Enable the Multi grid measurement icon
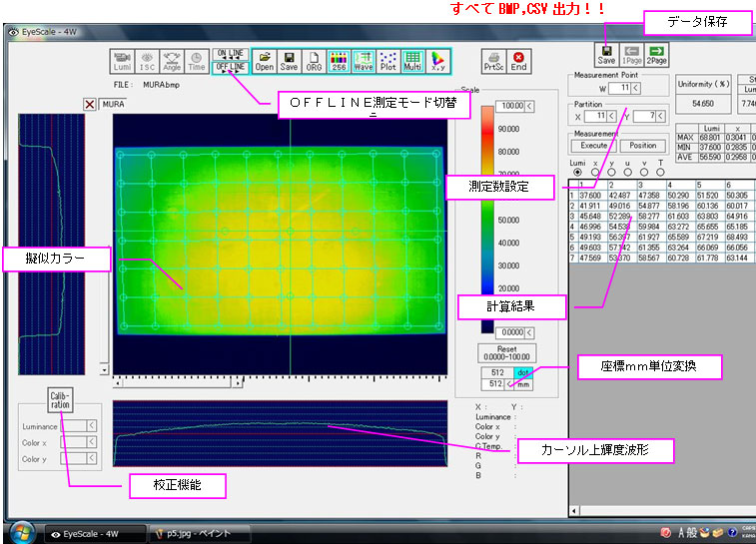The image size is (756, 544). pos(412,61)
